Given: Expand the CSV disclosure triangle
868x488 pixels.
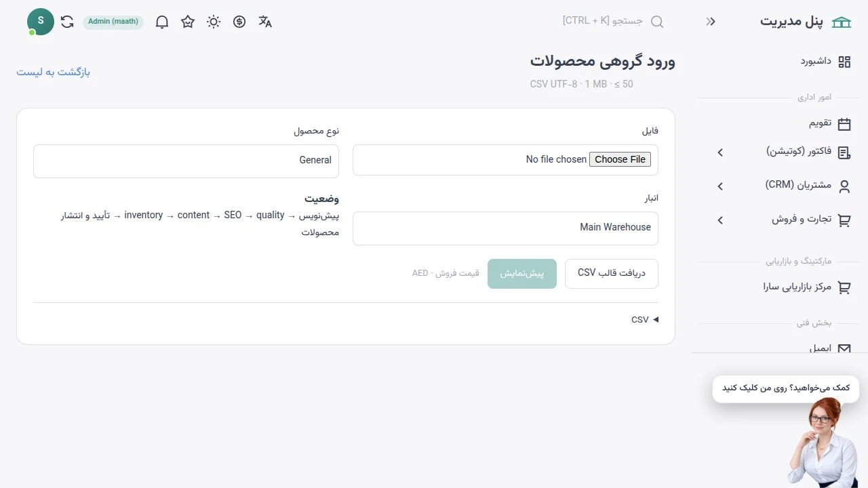Looking at the screenshot, I should click(655, 320).
